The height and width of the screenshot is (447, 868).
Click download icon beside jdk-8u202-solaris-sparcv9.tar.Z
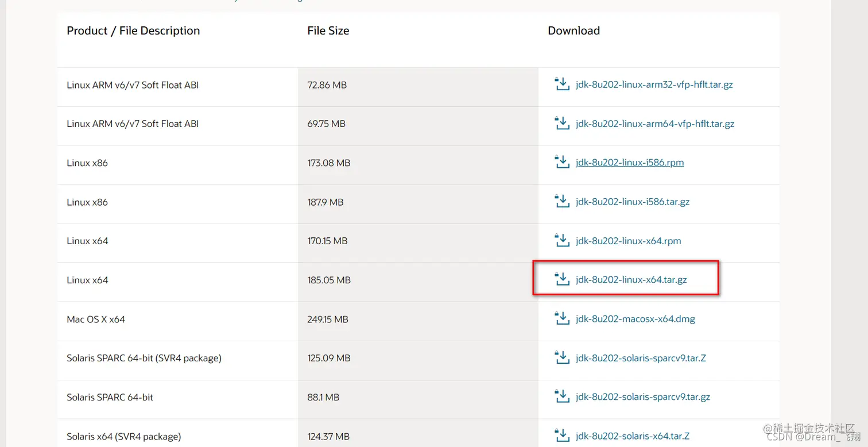(x=561, y=358)
